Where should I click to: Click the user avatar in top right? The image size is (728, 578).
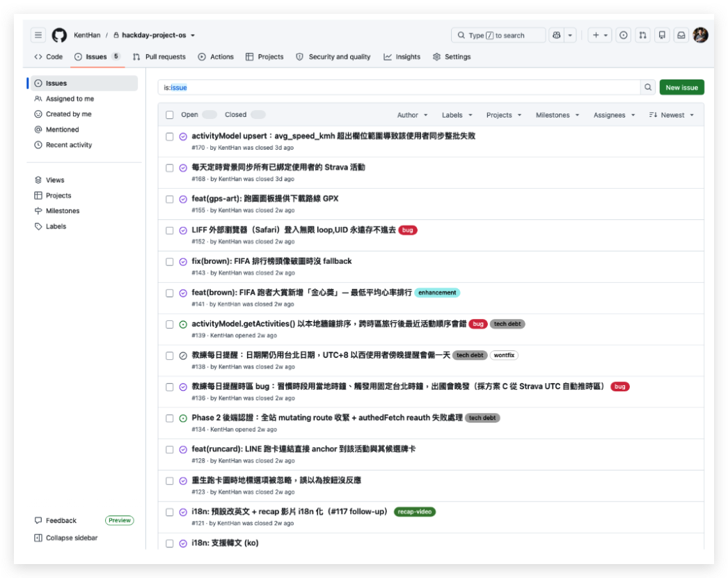700,36
